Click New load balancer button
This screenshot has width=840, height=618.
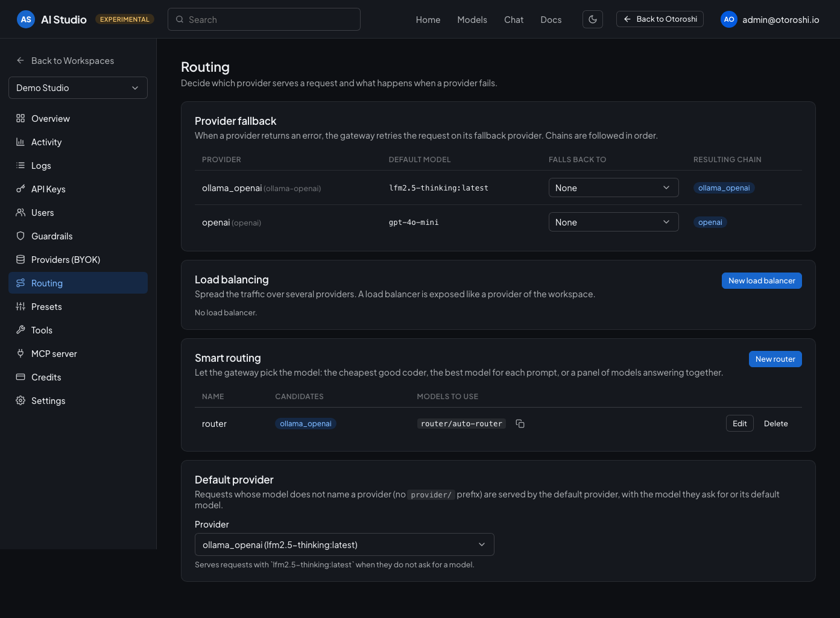762,280
